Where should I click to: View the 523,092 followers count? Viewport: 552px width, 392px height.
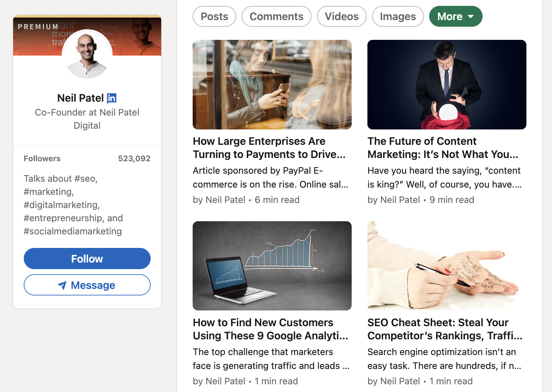(x=134, y=158)
